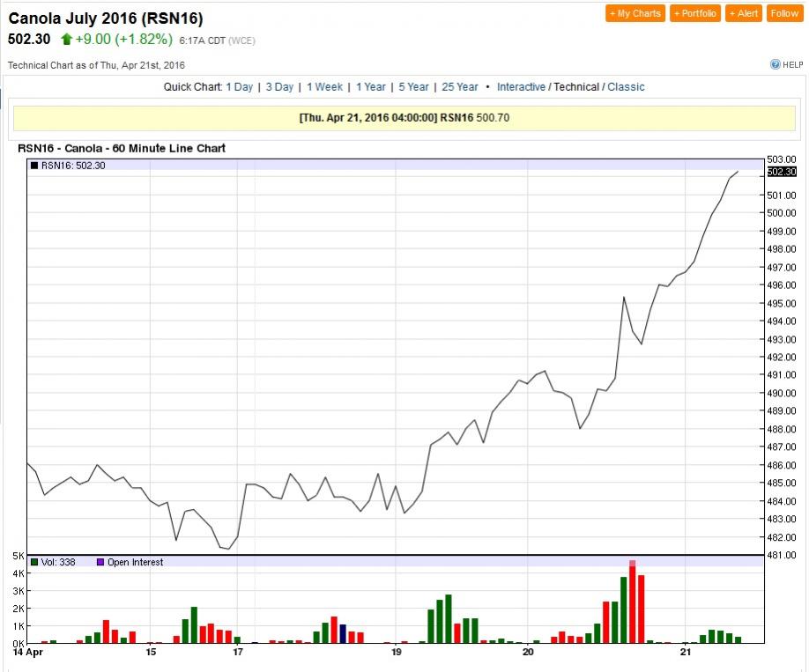Screen dimensions: 809x672
Task: Click the green Vol legend square
Action: [x=34, y=562]
